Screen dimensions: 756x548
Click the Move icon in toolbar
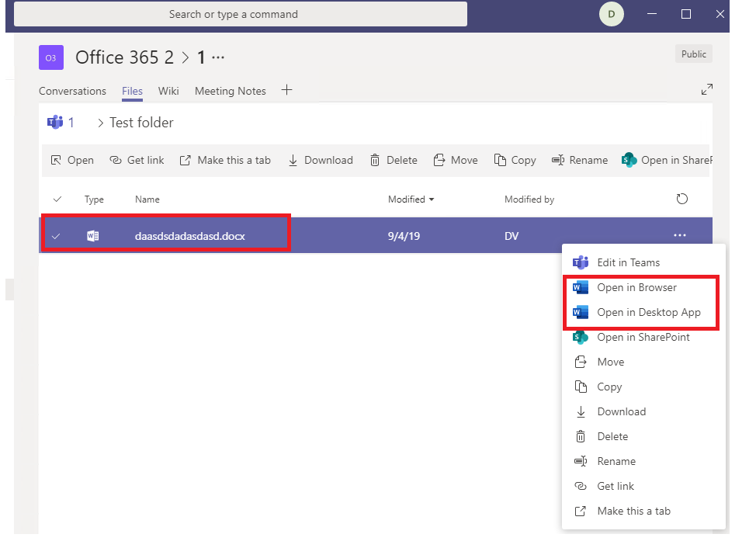pyautogui.click(x=439, y=160)
